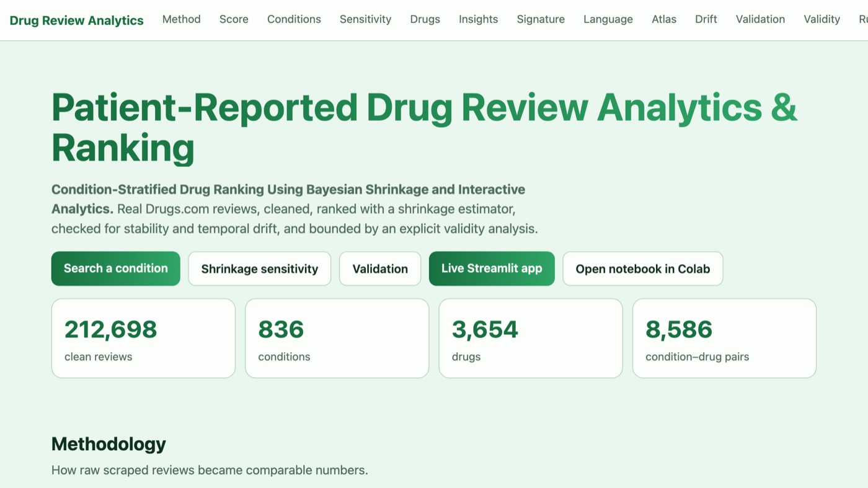Jump to the Sensitivity nav link

pyautogui.click(x=365, y=19)
